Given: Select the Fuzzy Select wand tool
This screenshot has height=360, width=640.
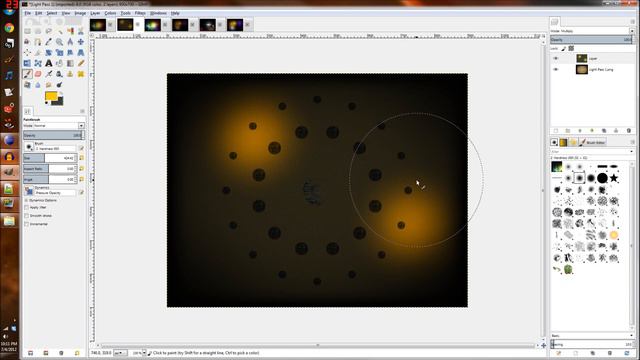Looking at the screenshot, I should [60, 31].
